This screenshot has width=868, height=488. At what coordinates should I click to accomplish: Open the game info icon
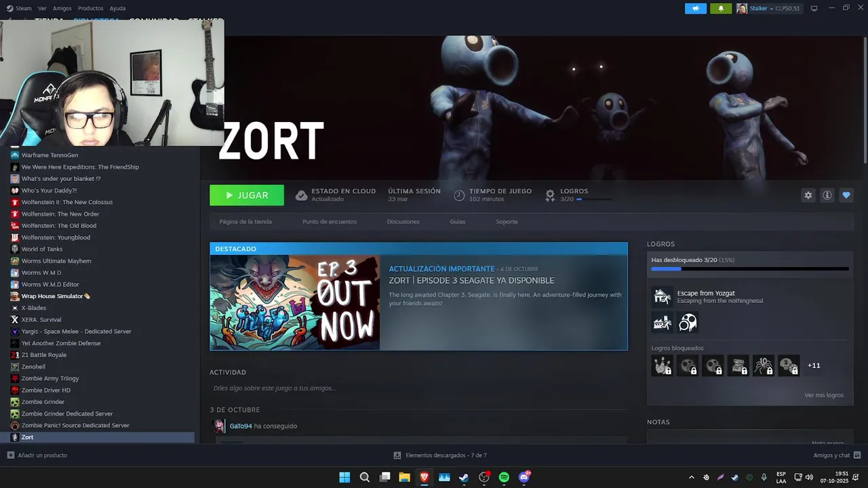click(x=827, y=195)
